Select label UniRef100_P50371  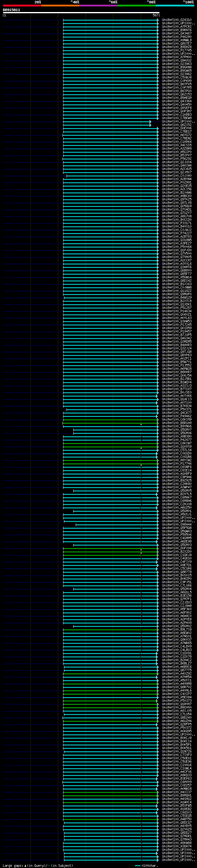(x=177, y=410)
